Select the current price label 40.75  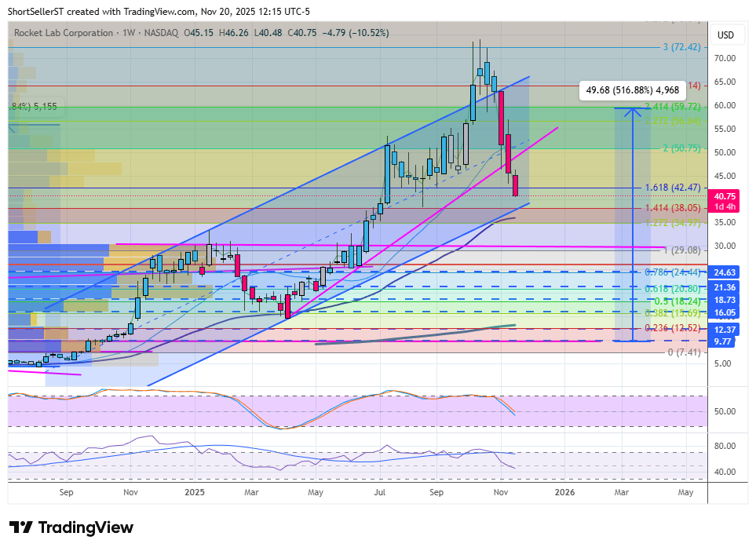[725, 196]
